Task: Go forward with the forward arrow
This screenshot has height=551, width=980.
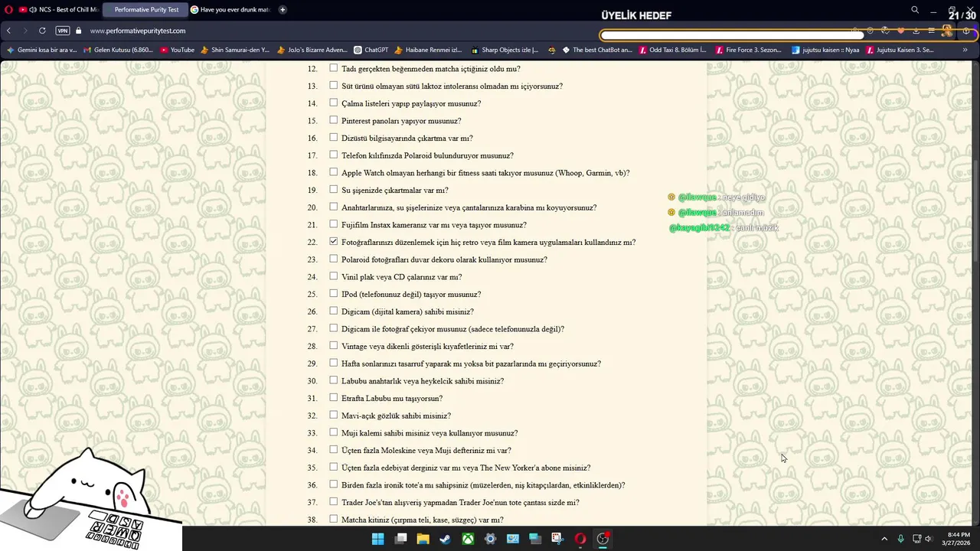Action: click(25, 31)
